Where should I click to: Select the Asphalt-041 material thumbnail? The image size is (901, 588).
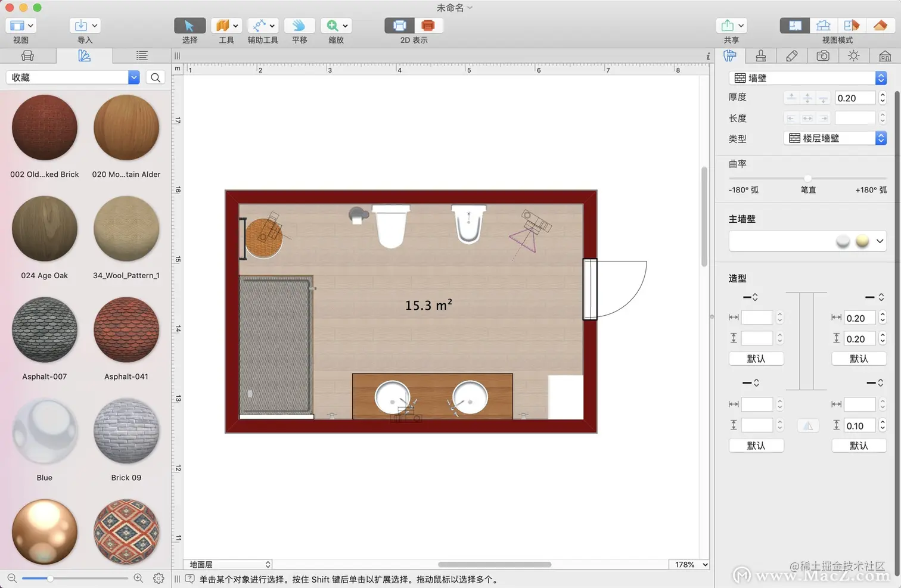(126, 331)
